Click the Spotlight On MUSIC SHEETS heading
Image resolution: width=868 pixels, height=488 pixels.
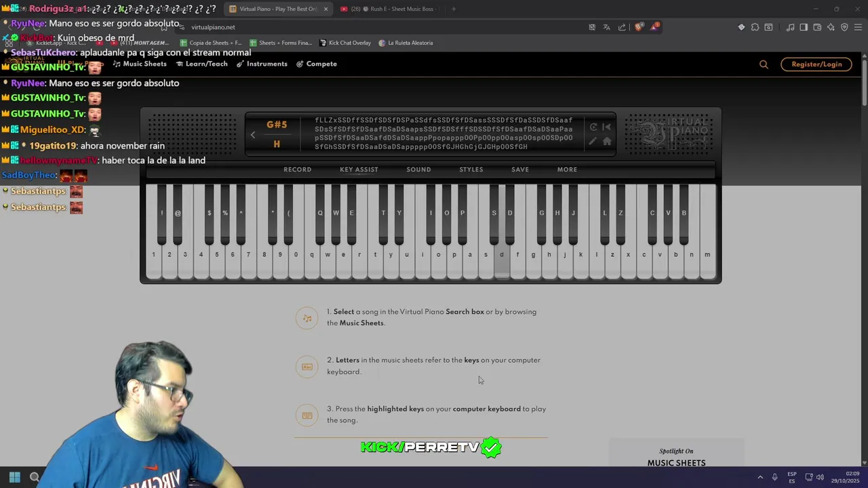click(x=676, y=457)
